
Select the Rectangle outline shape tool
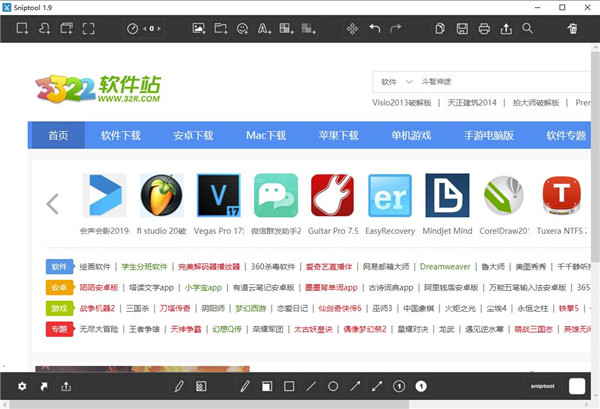pos(289,386)
